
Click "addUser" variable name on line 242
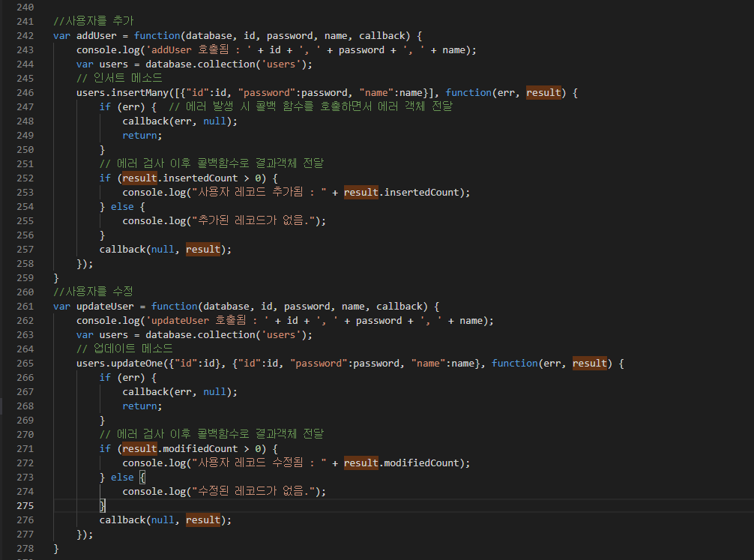pyautogui.click(x=96, y=35)
